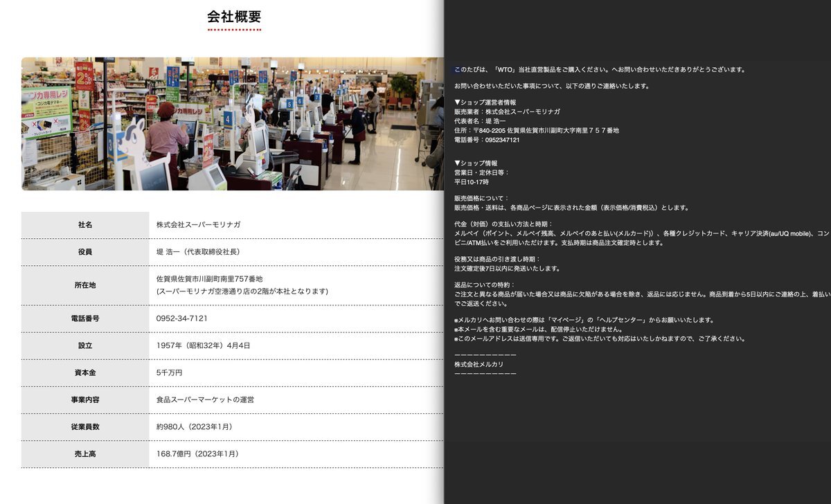Click the 営業日・定休日等： label
Screen dimensions: 831x504
pyautogui.click(x=482, y=172)
